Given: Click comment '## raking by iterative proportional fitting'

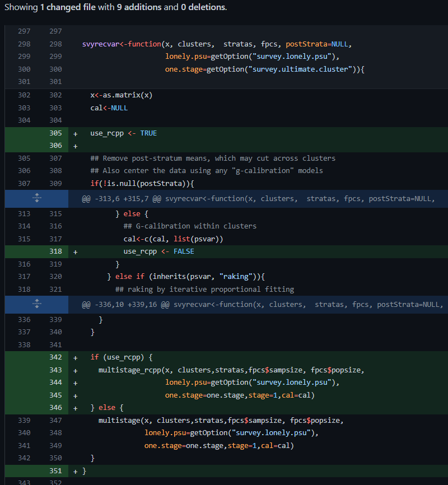Looking at the screenshot, I should [204, 290].
